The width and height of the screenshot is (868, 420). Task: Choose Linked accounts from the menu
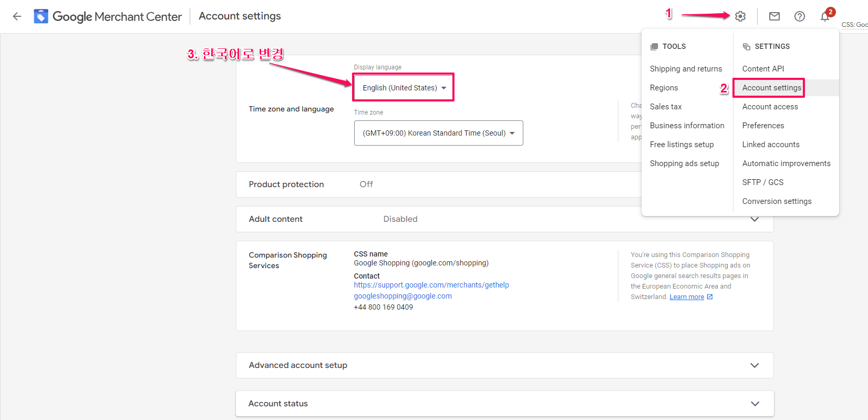[771, 145]
